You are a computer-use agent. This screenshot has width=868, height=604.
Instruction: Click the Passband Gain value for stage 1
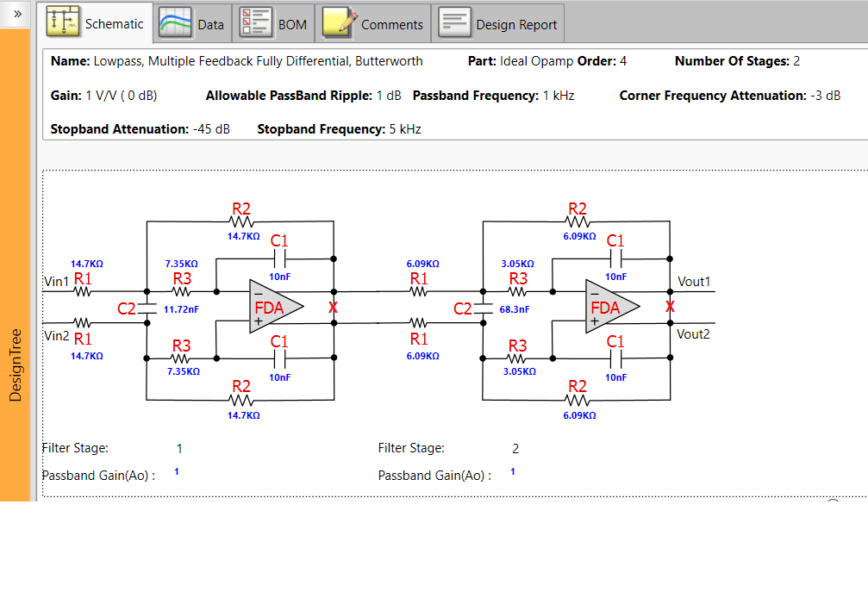click(176, 471)
